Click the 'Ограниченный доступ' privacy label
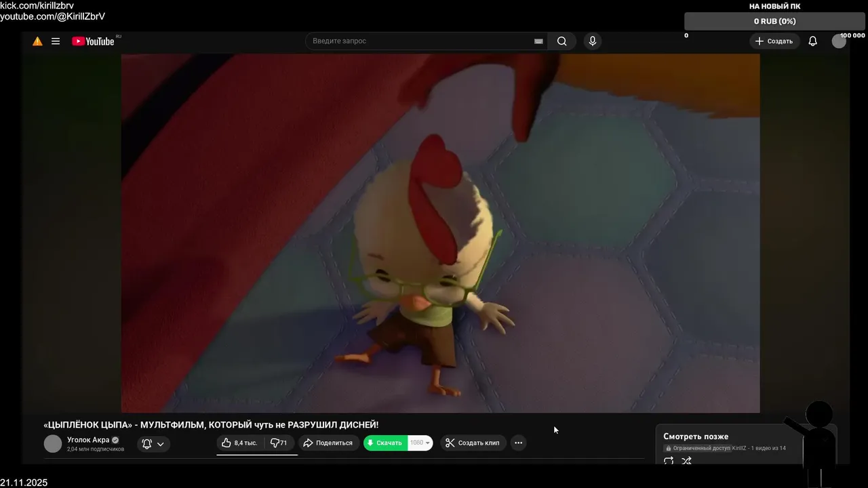Screen dimensions: 868x488 [697, 448]
